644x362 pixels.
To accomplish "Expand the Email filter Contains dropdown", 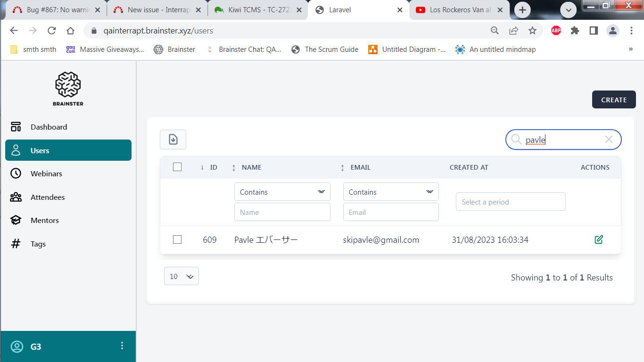I will coord(391,192).
